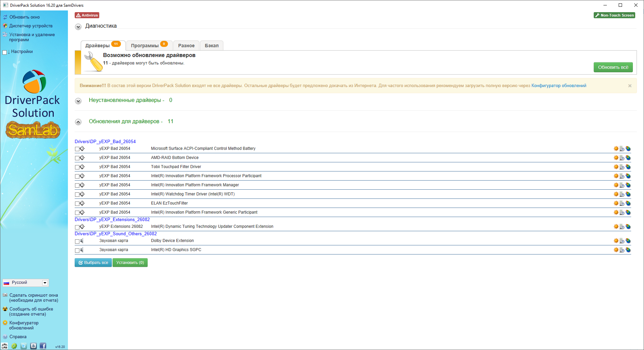Click the Non-Touch Screen badge
The image size is (644, 350).
pyautogui.click(x=614, y=15)
